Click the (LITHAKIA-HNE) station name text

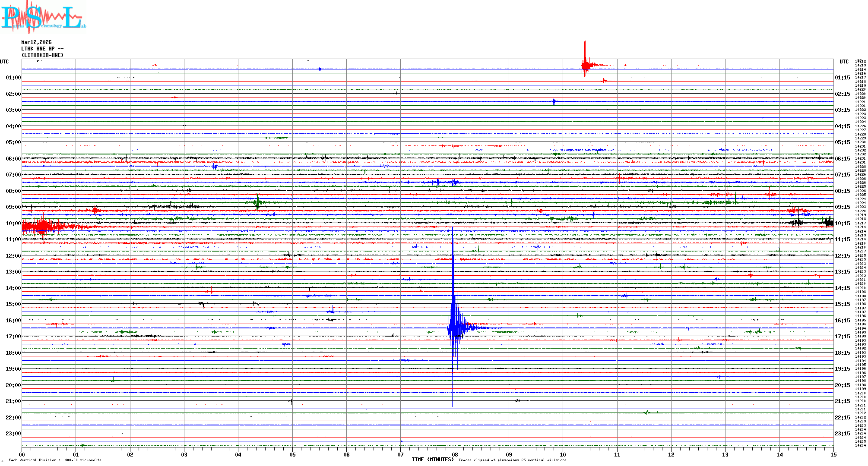pyautogui.click(x=42, y=55)
